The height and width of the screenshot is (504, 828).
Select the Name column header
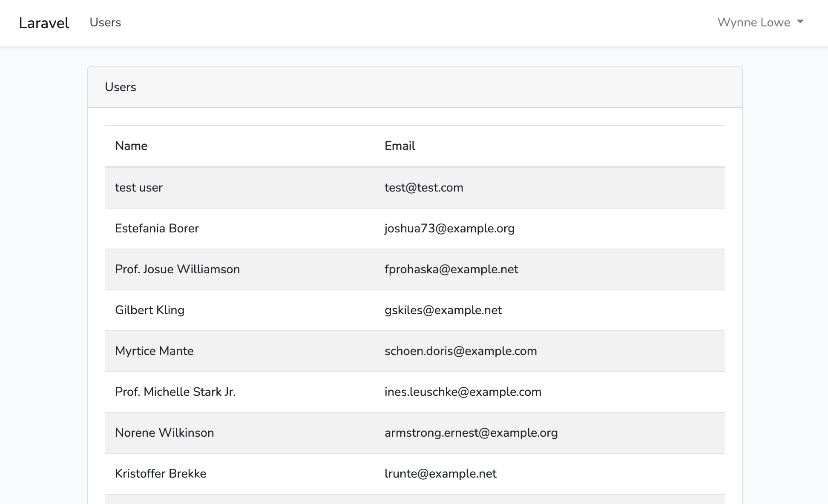click(131, 146)
